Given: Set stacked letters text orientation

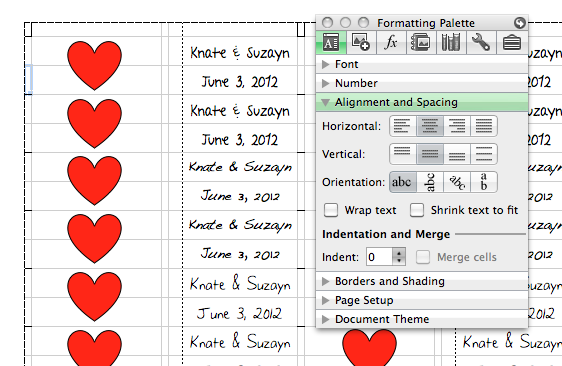Looking at the screenshot, I should (484, 182).
